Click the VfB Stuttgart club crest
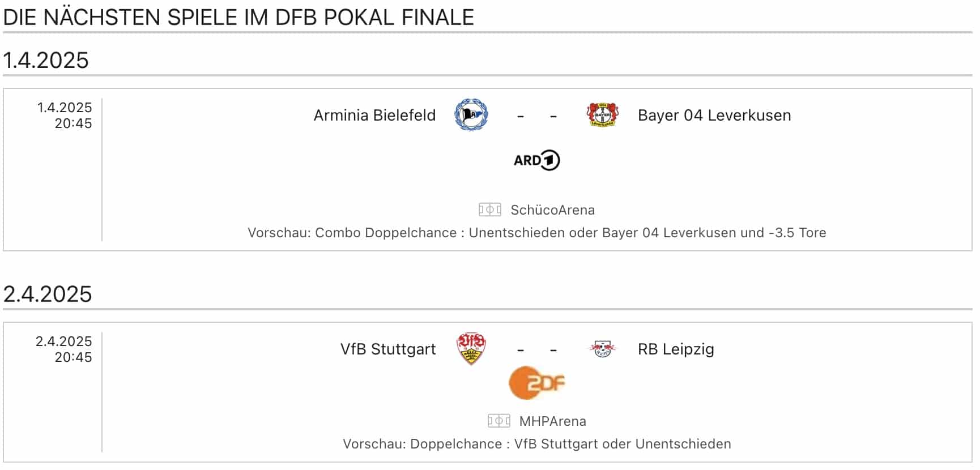The height and width of the screenshot is (470, 980). click(x=471, y=348)
